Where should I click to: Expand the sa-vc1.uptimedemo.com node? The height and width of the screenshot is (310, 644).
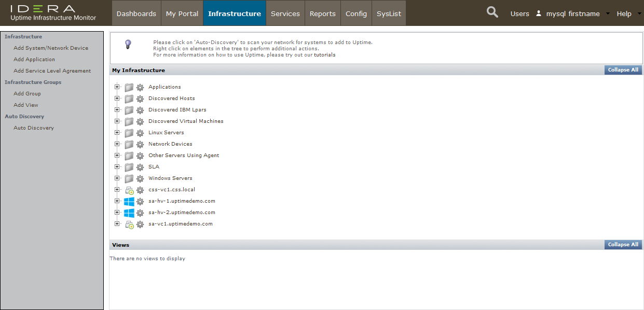[117, 223]
